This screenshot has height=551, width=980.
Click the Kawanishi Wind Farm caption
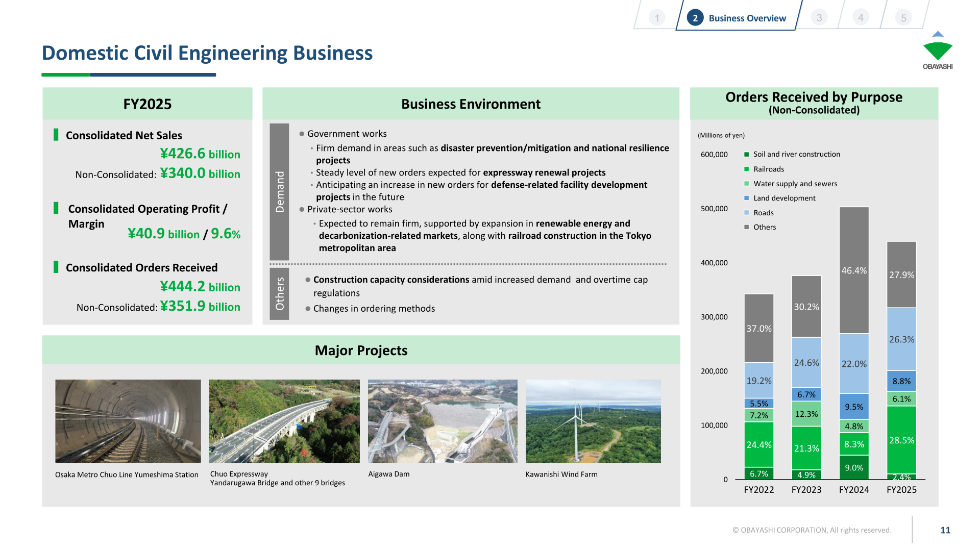561,474
